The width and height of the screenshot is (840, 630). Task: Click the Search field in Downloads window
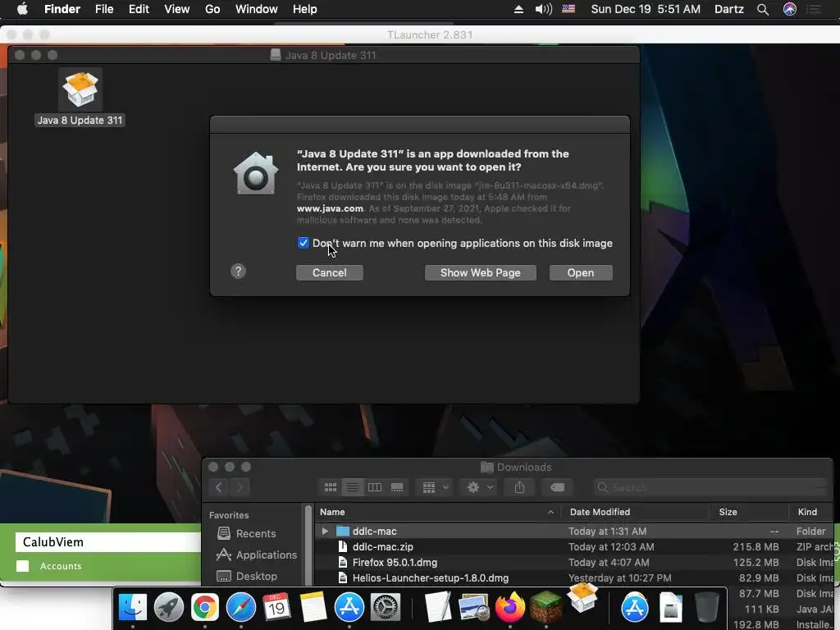coord(711,487)
